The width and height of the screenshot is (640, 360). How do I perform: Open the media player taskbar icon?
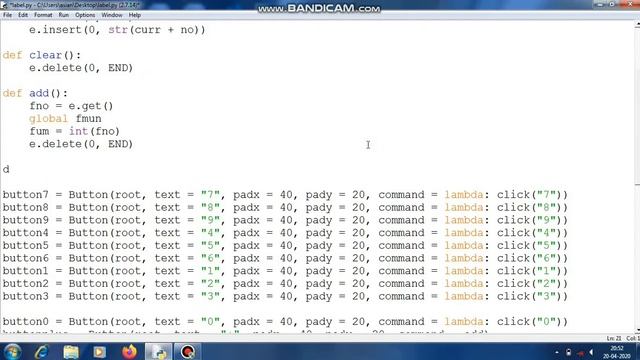click(100, 351)
